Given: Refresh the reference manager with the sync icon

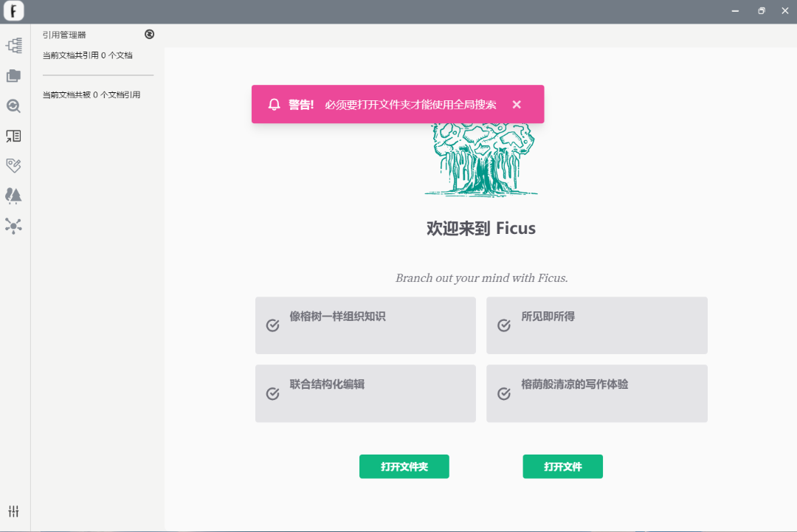Looking at the screenshot, I should [149, 34].
